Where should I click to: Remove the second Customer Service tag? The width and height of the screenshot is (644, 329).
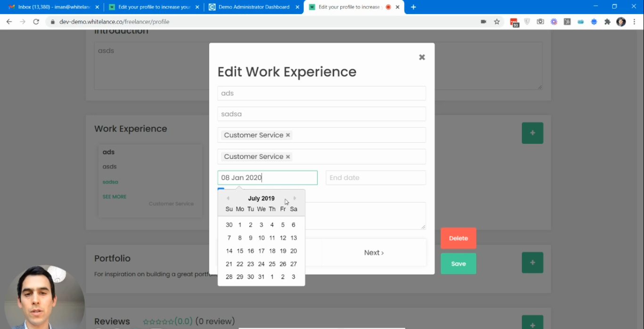pos(288,157)
